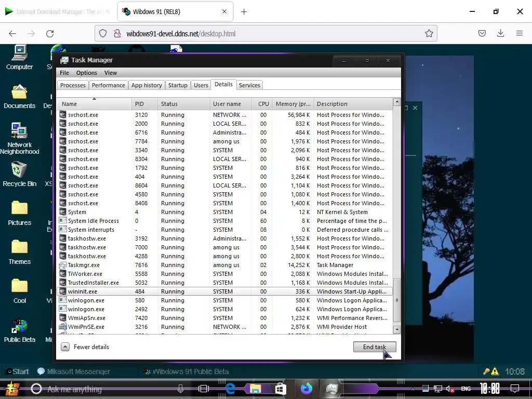Collapse with the Fewer details arrow

[x=65, y=347]
